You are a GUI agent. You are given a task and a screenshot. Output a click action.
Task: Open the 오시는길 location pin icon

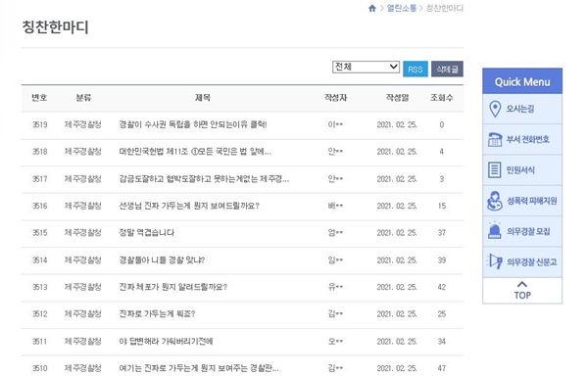click(x=495, y=109)
